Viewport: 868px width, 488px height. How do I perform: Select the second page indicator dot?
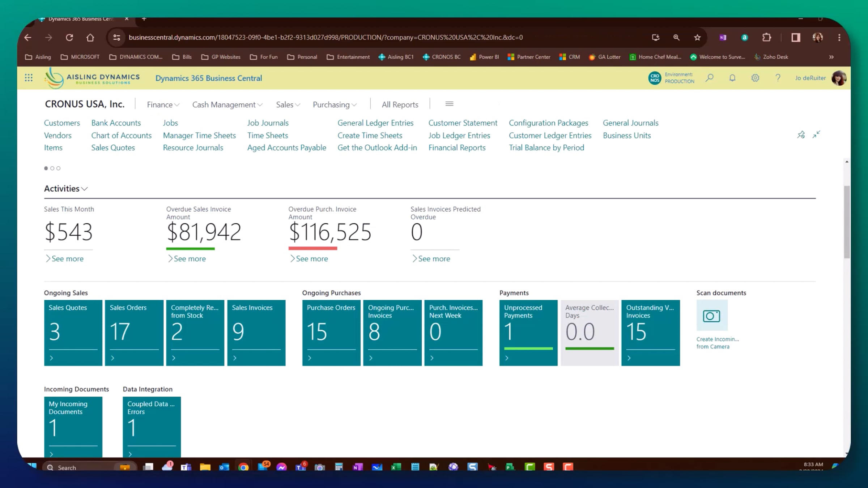[x=52, y=168]
